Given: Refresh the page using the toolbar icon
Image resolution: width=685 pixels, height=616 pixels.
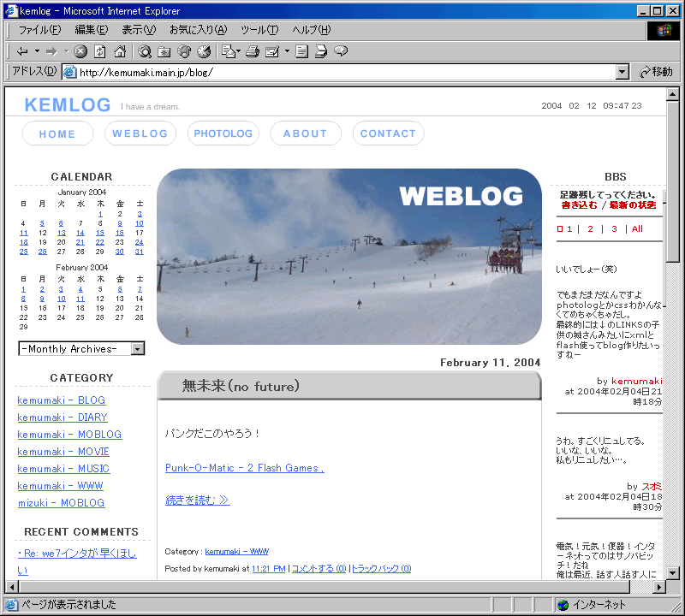Looking at the screenshot, I should coord(100,51).
